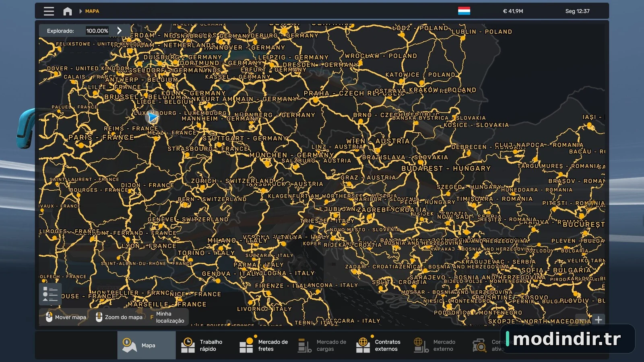Open the hamburger main menu
This screenshot has height=362, width=644.
(x=49, y=11)
